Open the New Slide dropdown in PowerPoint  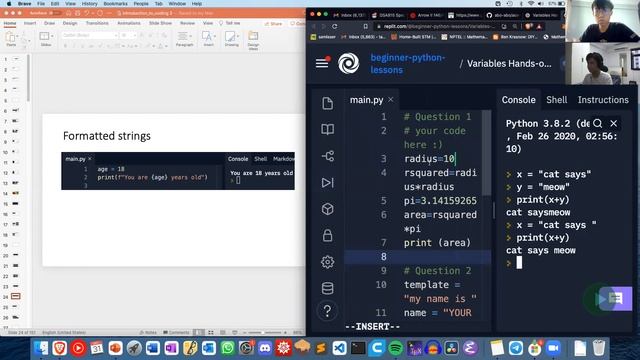(52, 36)
